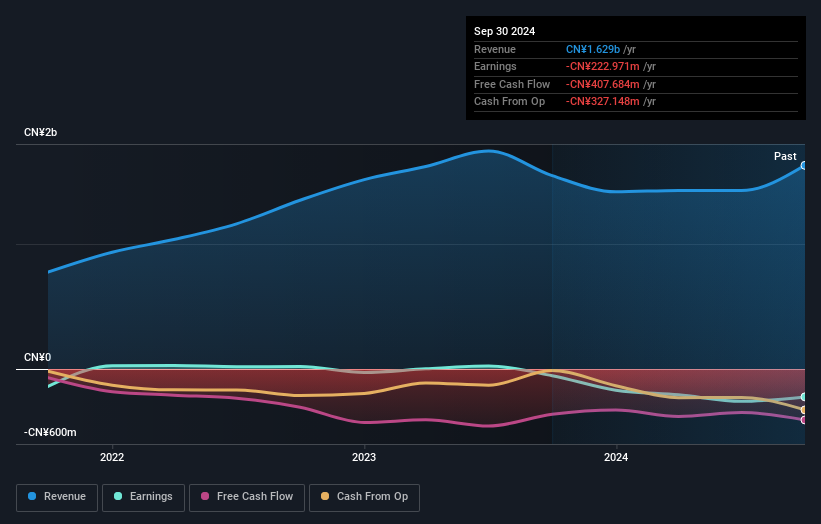Toggle the Revenue legend button
The height and width of the screenshot is (524, 821).
57,497
